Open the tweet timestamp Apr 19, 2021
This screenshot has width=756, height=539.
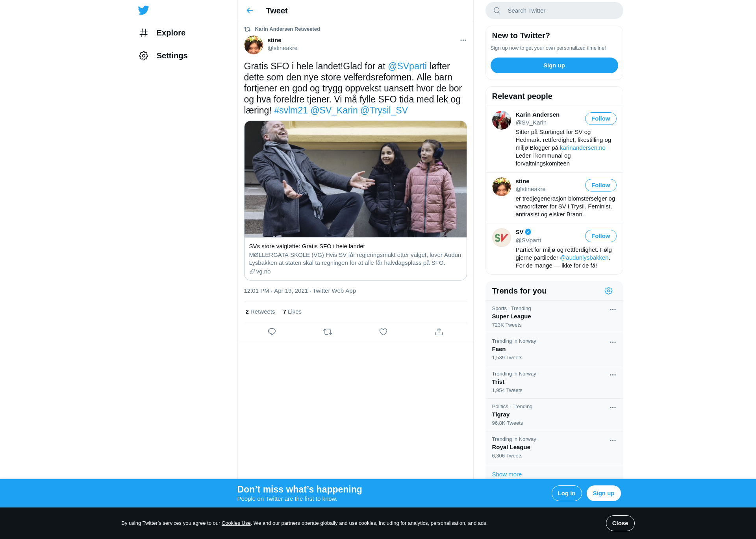tap(276, 291)
